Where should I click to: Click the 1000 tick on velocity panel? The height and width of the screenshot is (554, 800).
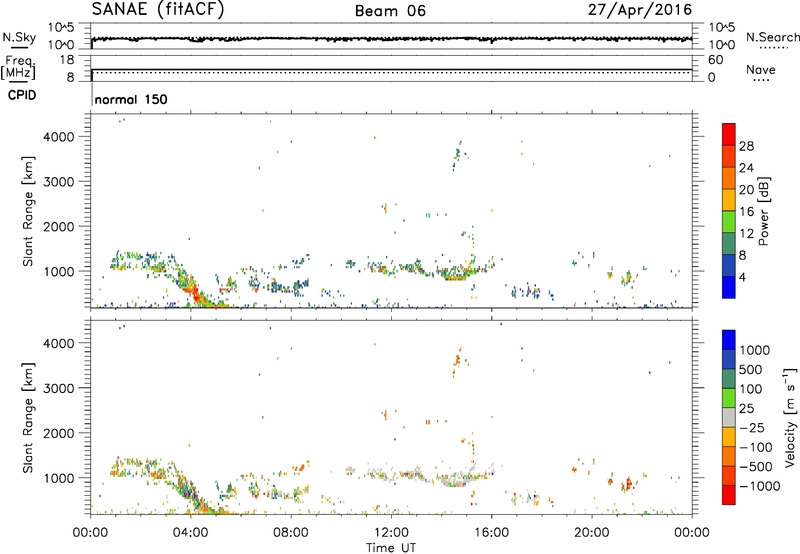tap(59, 478)
